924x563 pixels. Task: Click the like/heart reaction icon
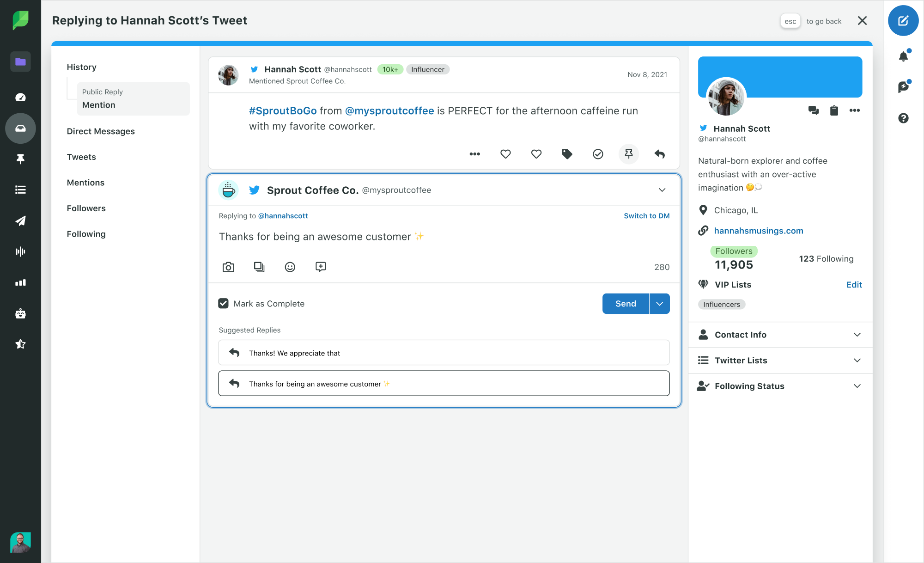click(505, 153)
